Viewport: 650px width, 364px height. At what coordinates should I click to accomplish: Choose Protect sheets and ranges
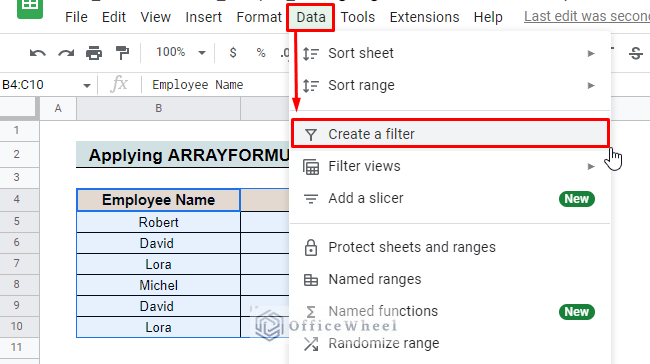point(451,248)
